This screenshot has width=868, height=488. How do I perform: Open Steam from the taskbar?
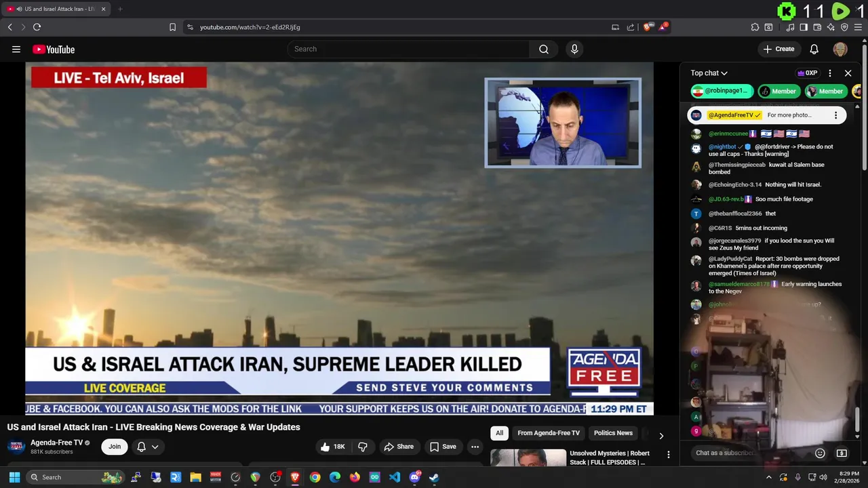(434, 477)
